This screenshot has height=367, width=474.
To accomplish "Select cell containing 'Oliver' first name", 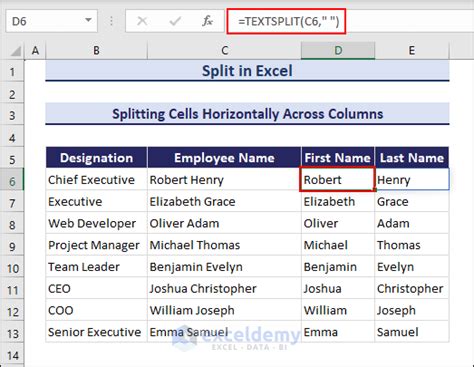I will [338, 223].
